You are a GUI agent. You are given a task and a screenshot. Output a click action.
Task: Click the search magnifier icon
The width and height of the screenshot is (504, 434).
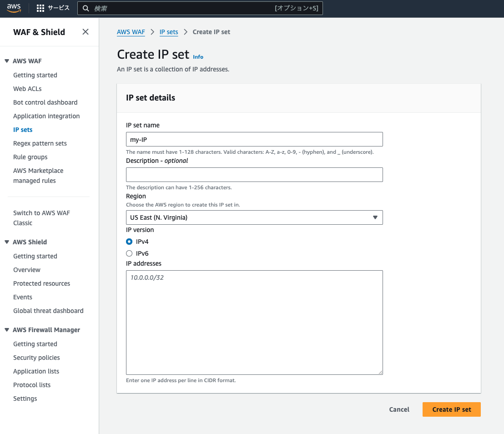pyautogui.click(x=86, y=8)
